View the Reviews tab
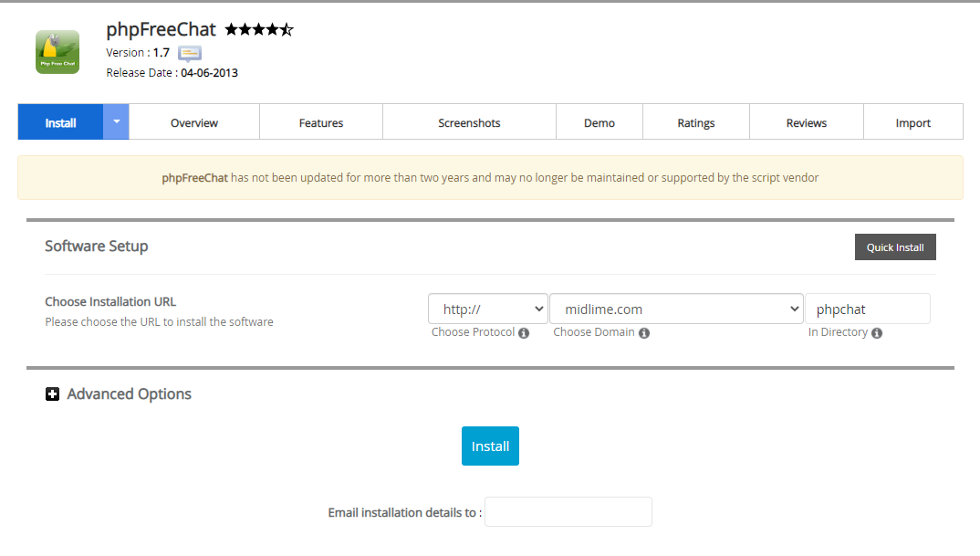This screenshot has height=556, width=980. (x=806, y=121)
